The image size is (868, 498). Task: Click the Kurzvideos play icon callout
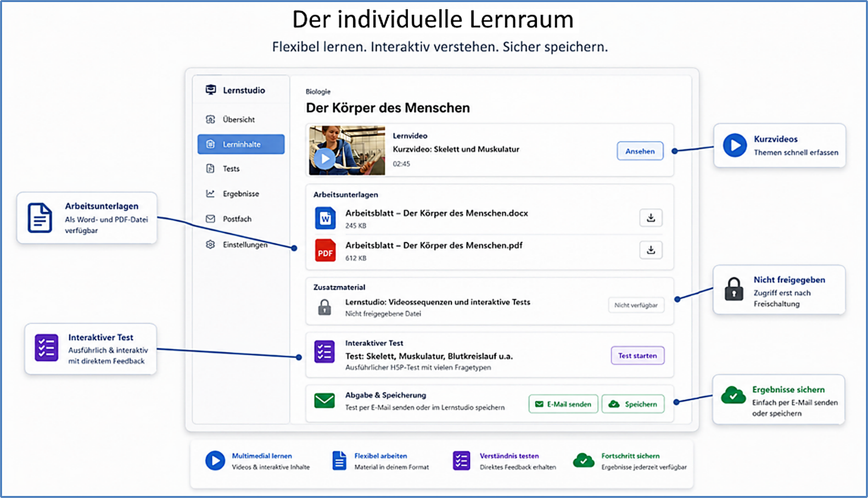(735, 146)
